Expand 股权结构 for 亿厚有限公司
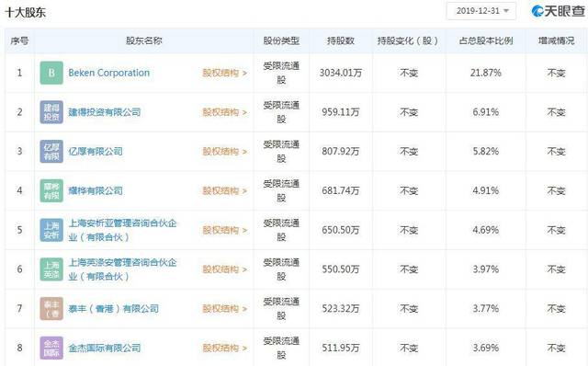The height and width of the screenshot is (366, 588). [224, 152]
